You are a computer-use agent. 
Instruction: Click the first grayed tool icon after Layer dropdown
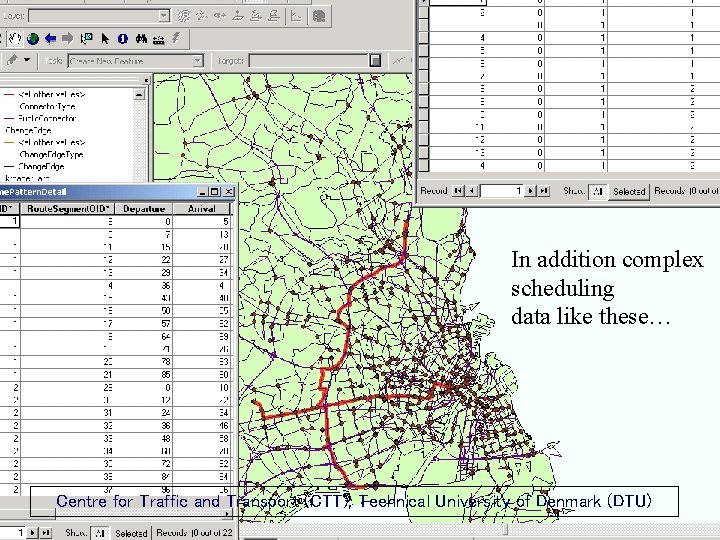pos(184,16)
